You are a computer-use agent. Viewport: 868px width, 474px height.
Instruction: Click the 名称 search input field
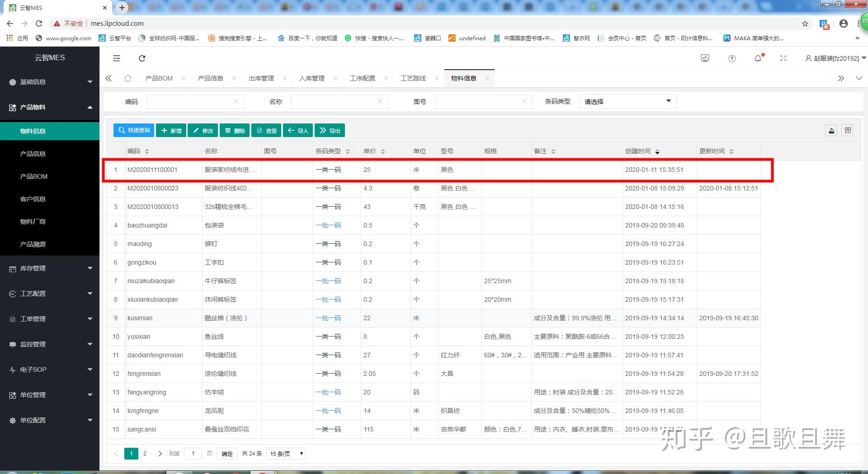(x=340, y=101)
